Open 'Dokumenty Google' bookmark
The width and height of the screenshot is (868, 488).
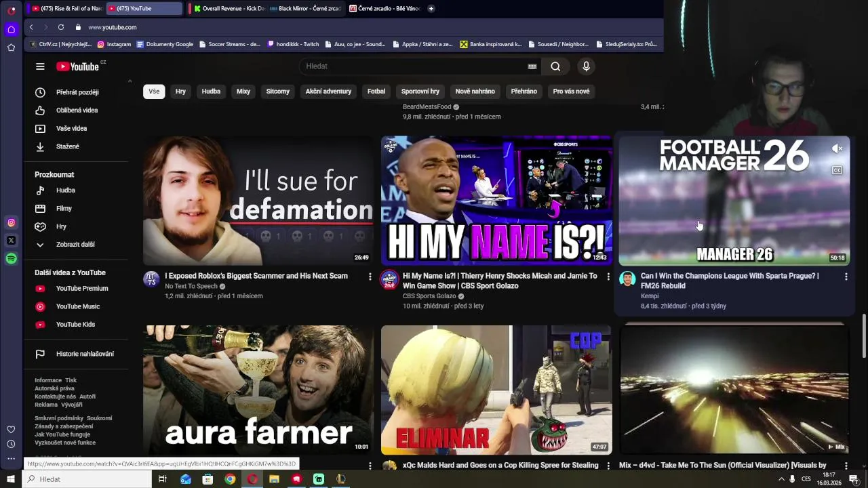click(165, 44)
